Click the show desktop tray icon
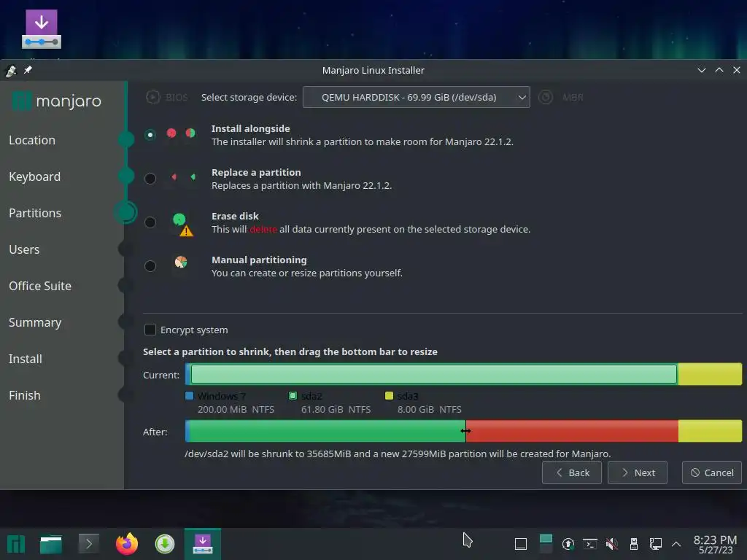This screenshot has height=560, width=747. click(521, 544)
